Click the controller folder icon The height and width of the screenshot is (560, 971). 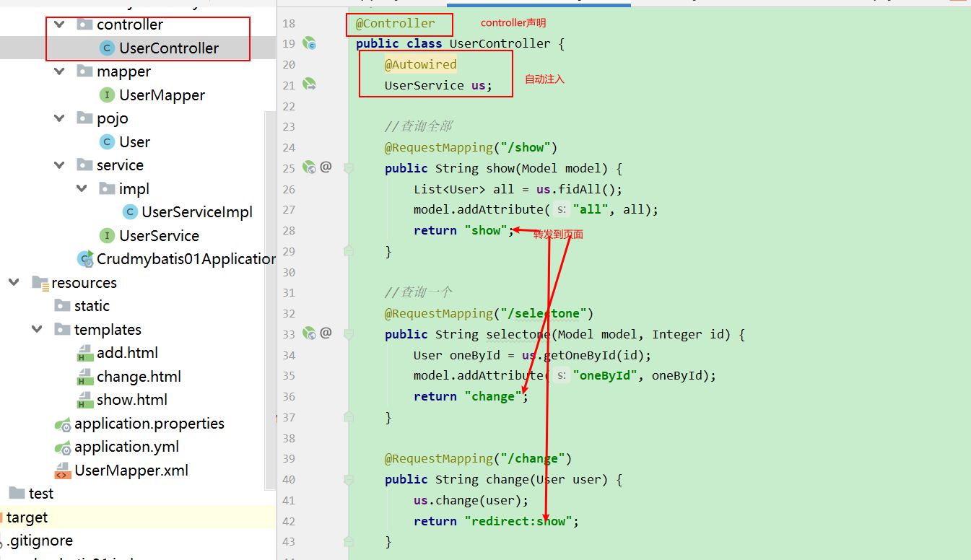coord(84,25)
